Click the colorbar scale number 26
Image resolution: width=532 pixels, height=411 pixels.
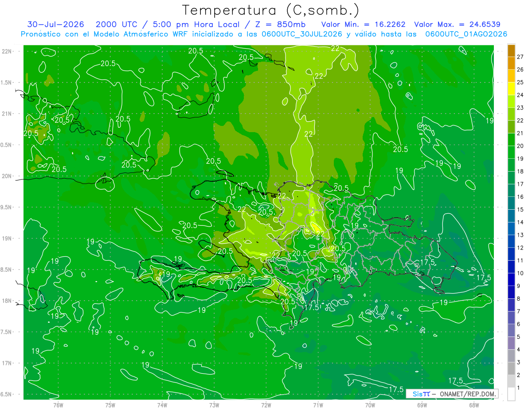[520, 70]
